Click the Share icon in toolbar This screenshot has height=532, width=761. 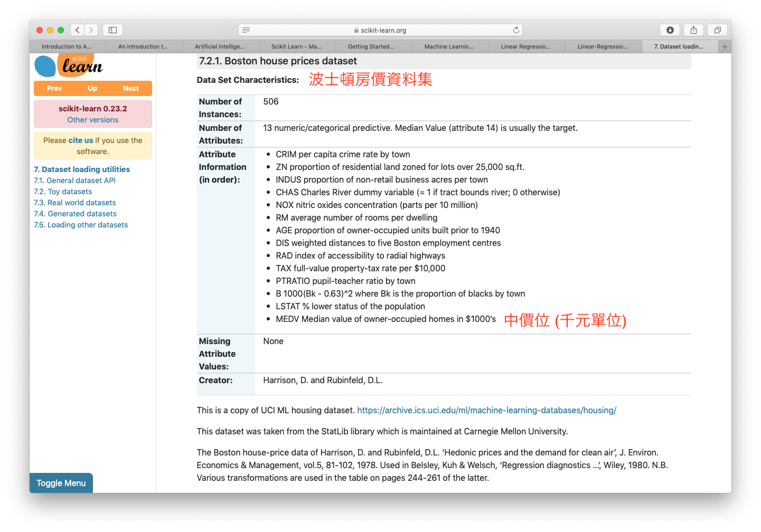pos(693,30)
